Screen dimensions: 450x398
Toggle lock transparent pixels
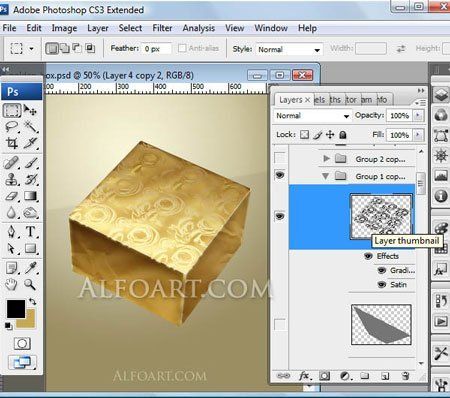point(304,135)
